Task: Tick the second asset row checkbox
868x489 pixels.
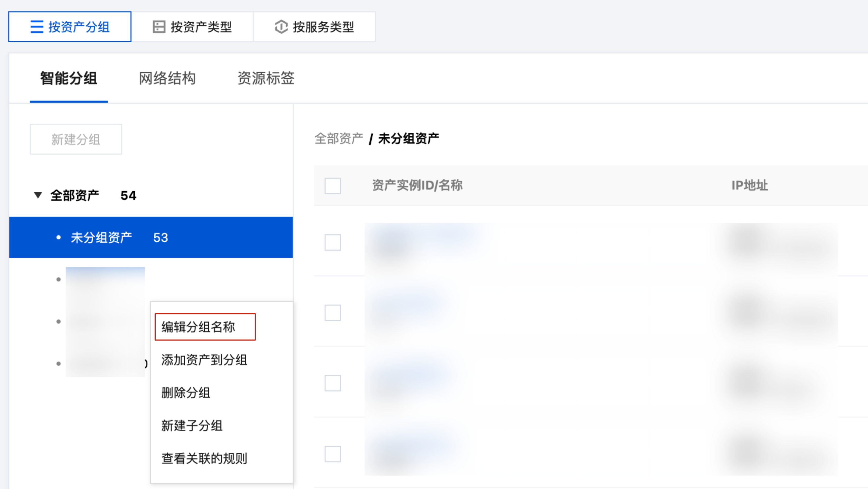Action: coord(333,313)
